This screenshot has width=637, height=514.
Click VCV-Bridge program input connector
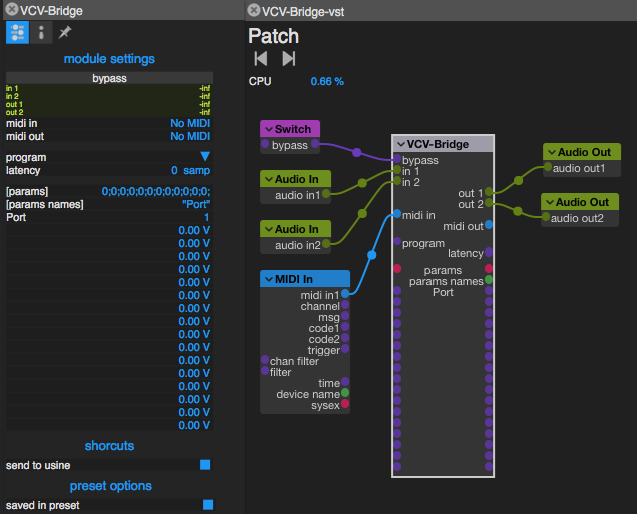click(397, 242)
